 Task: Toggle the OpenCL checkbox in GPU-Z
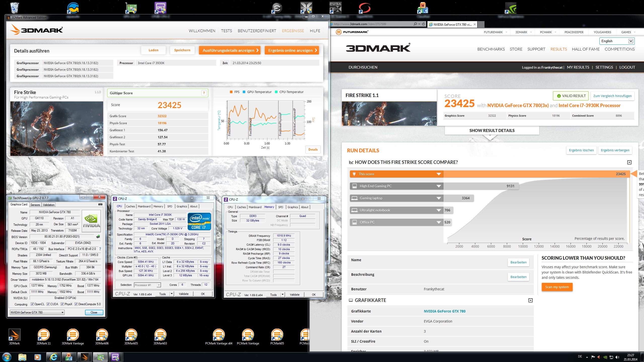(x=32, y=304)
